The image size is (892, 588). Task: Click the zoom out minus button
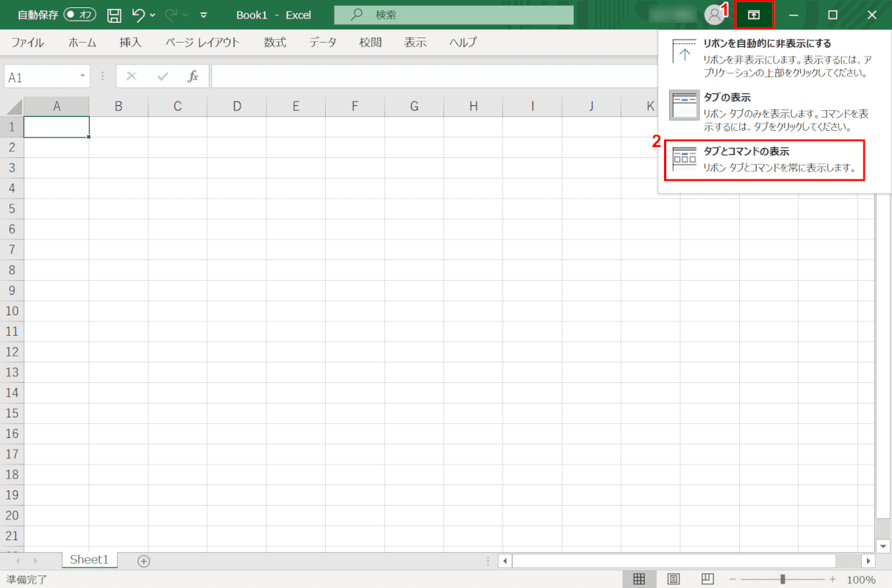coord(732,579)
